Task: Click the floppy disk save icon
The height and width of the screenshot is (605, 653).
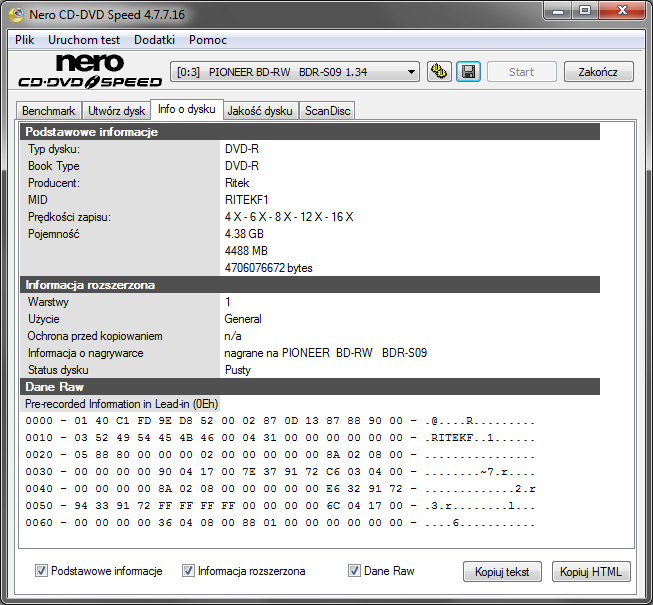Action: click(x=469, y=72)
